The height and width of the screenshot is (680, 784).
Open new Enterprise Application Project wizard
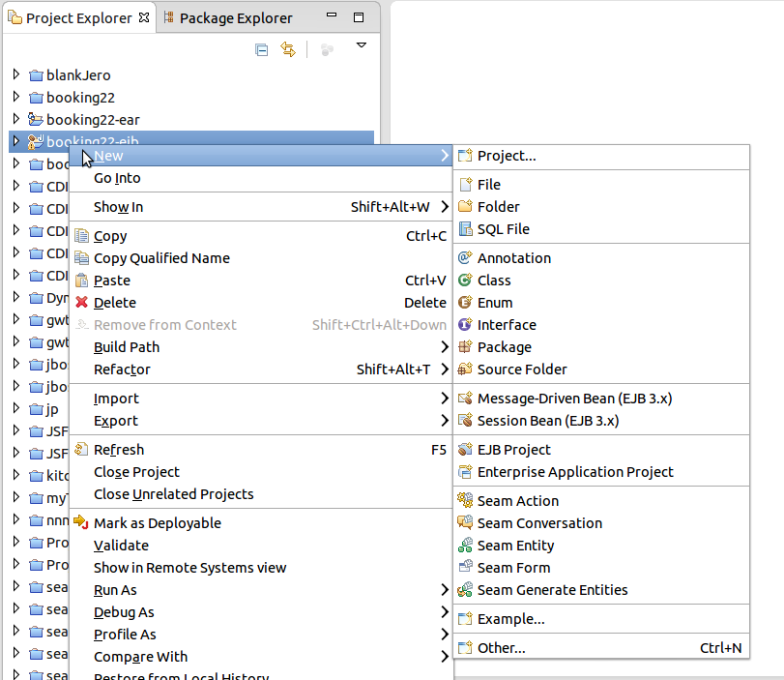pyautogui.click(x=574, y=472)
